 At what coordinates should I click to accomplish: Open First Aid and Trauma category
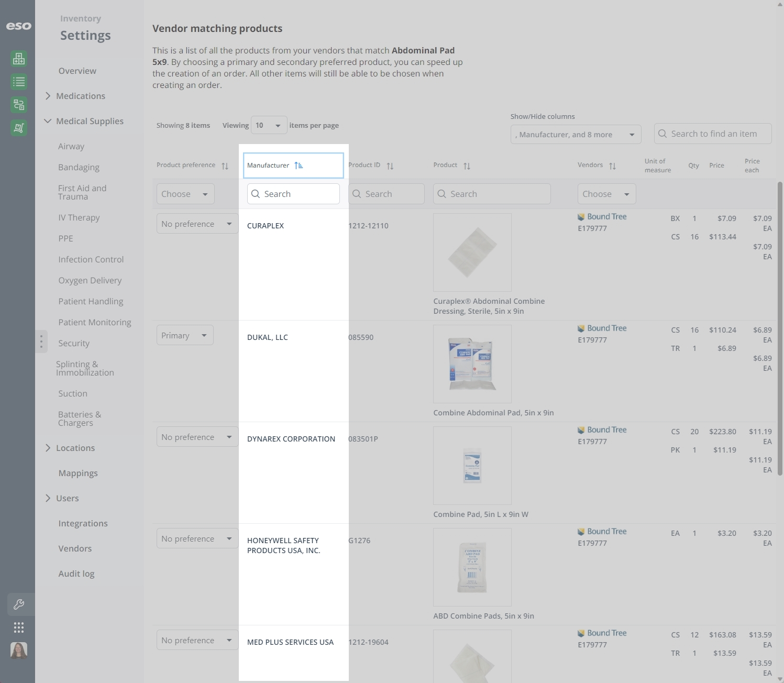[82, 192]
